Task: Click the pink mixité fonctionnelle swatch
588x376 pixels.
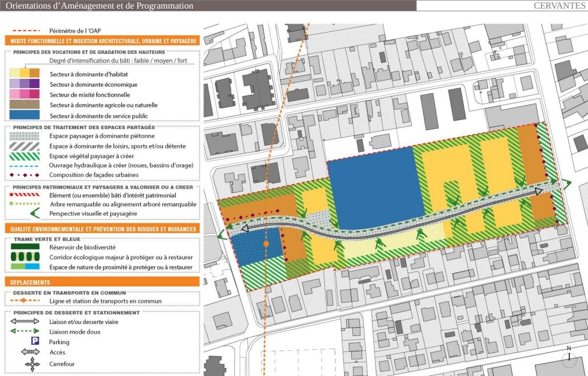Action: pos(25,94)
